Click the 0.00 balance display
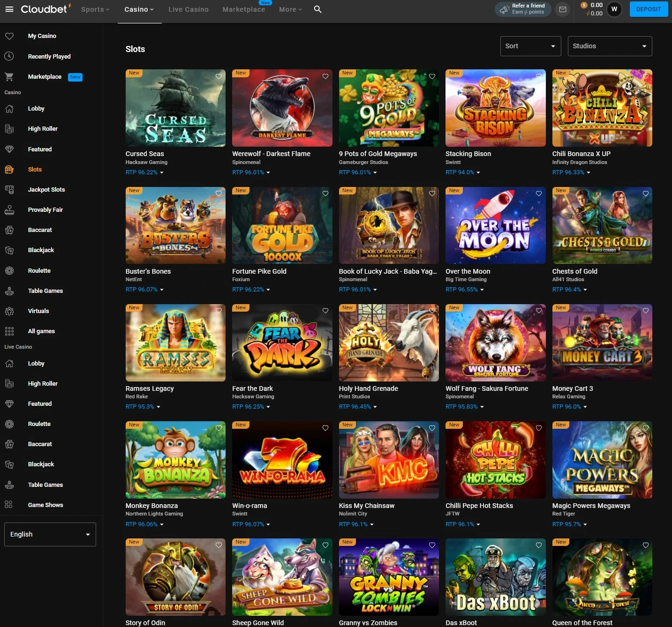Image resolution: width=672 pixels, height=627 pixels. tap(592, 9)
